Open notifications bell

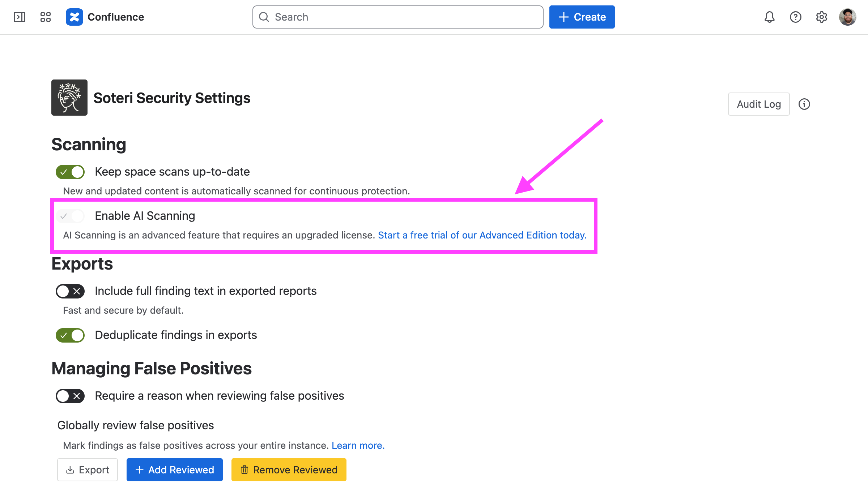click(x=770, y=17)
